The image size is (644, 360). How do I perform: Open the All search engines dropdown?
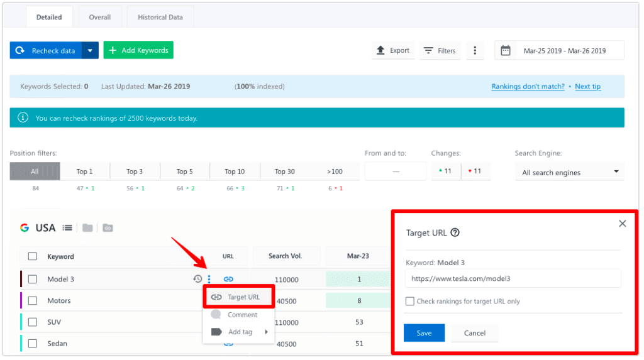pyautogui.click(x=570, y=172)
